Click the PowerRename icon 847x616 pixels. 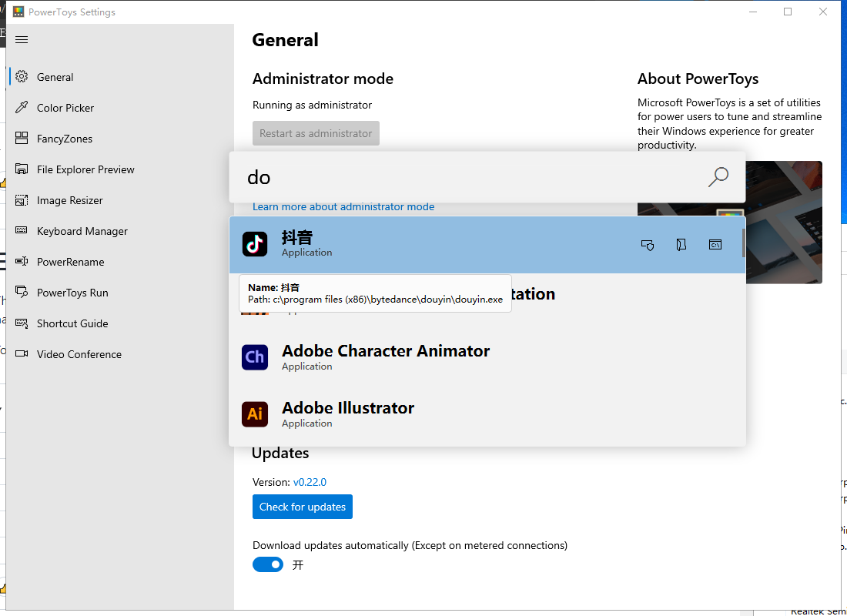click(x=22, y=262)
